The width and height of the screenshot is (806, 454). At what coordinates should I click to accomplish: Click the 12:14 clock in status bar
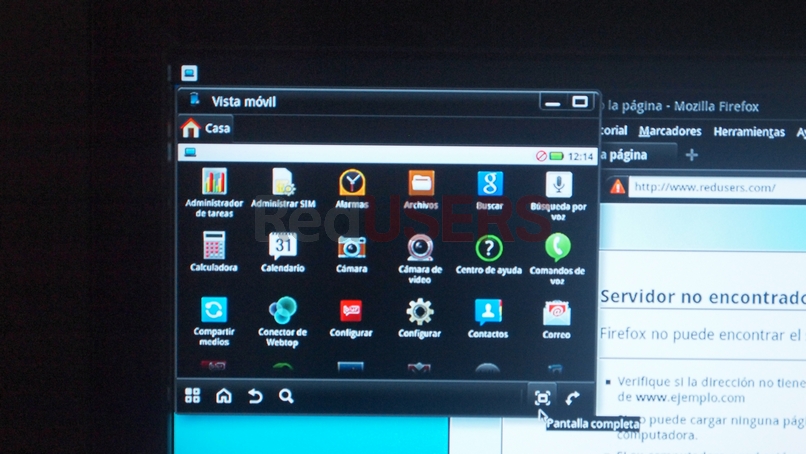coord(581,156)
